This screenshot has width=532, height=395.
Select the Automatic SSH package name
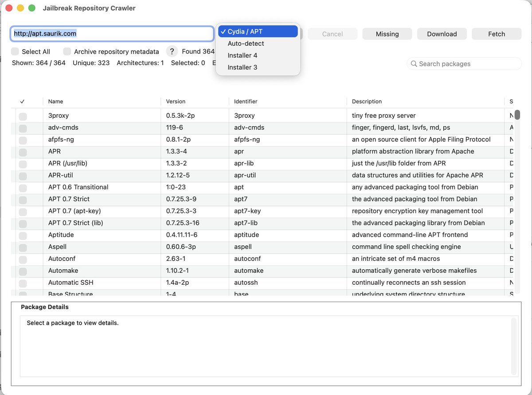tap(71, 283)
